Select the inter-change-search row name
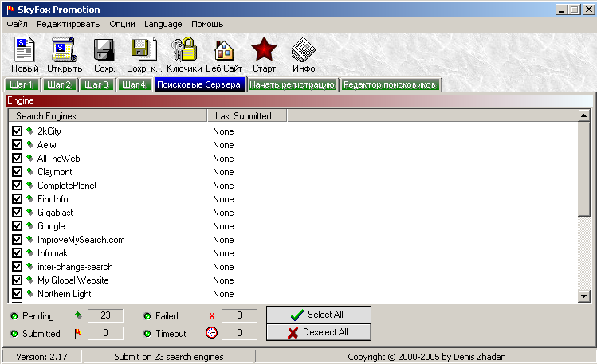The width and height of the screenshot is (597, 364). (x=75, y=267)
